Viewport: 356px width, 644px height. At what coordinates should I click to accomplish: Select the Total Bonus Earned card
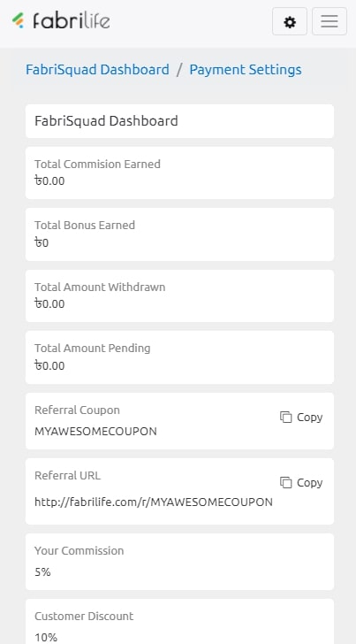click(179, 234)
